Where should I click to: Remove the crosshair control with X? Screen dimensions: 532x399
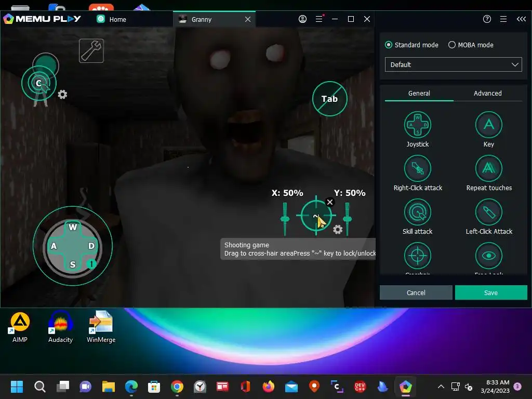coord(329,202)
